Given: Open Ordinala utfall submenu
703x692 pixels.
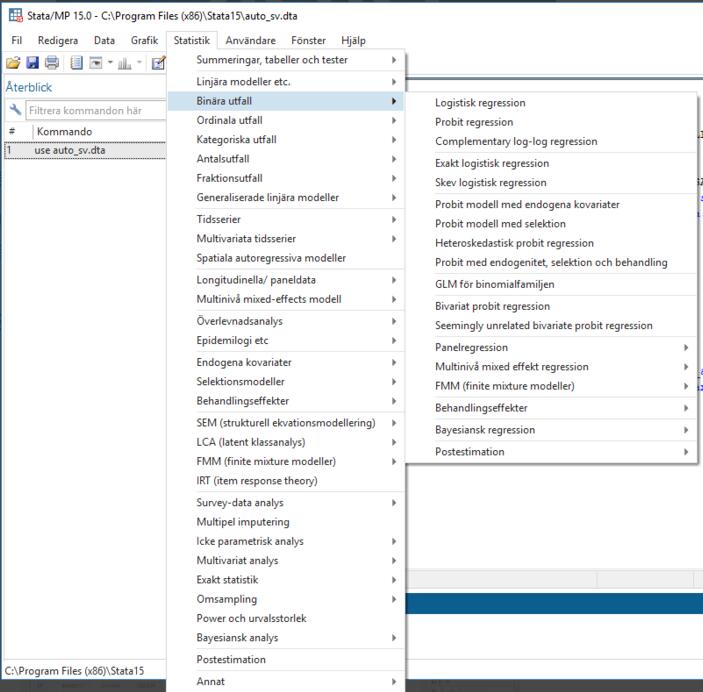Looking at the screenshot, I should pos(286,120).
